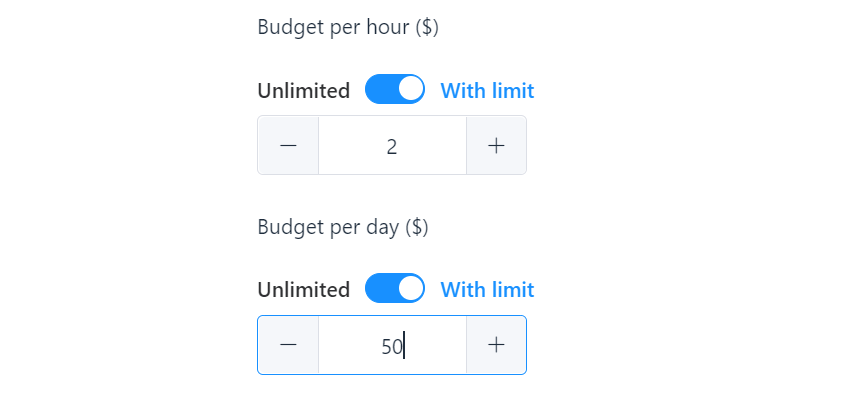859x404 pixels.
Task: Toggle the budget per day limit switch
Action: [x=395, y=289]
